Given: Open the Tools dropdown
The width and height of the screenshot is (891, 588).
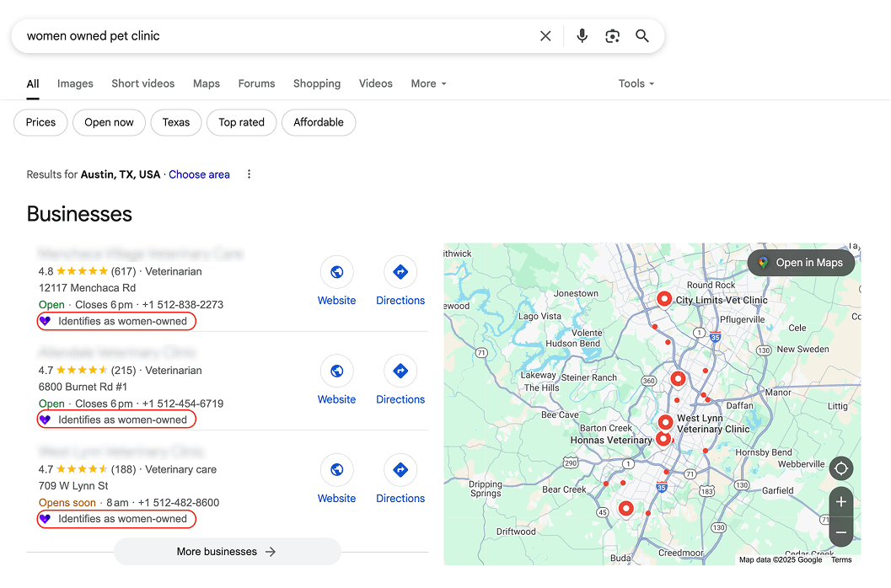Looking at the screenshot, I should [636, 83].
